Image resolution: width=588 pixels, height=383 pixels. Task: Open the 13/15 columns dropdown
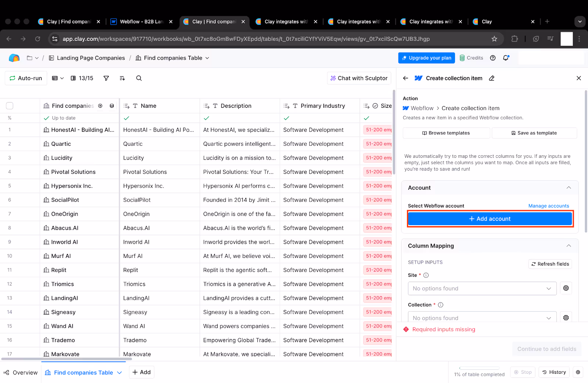pyautogui.click(x=82, y=78)
